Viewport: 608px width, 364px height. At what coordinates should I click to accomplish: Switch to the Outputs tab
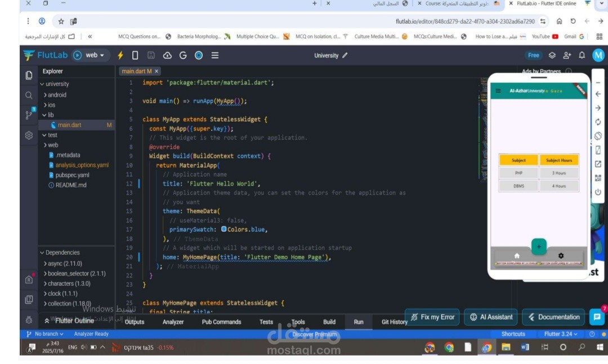[135, 322]
